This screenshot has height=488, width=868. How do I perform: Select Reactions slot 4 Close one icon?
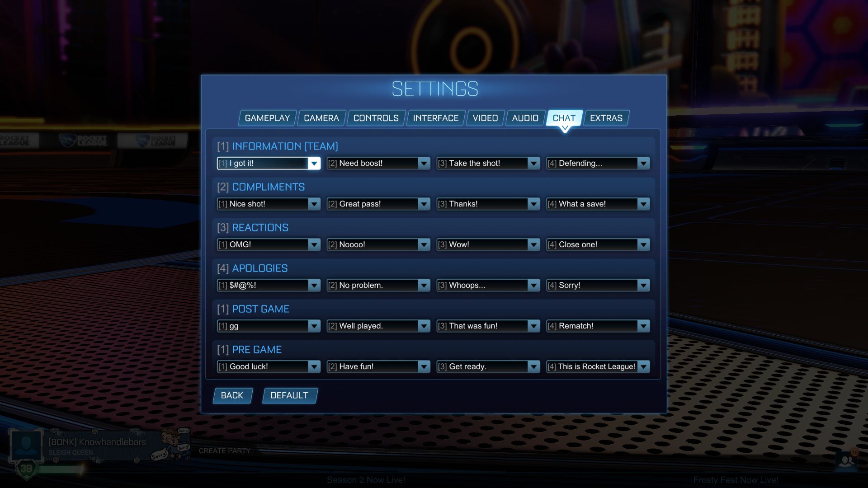644,244
